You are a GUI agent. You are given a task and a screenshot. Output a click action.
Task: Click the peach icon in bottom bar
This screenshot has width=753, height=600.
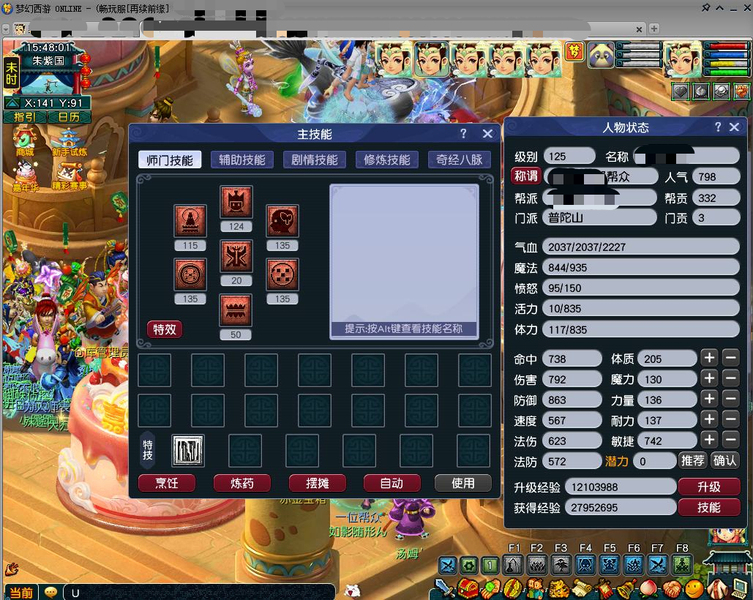point(649,588)
